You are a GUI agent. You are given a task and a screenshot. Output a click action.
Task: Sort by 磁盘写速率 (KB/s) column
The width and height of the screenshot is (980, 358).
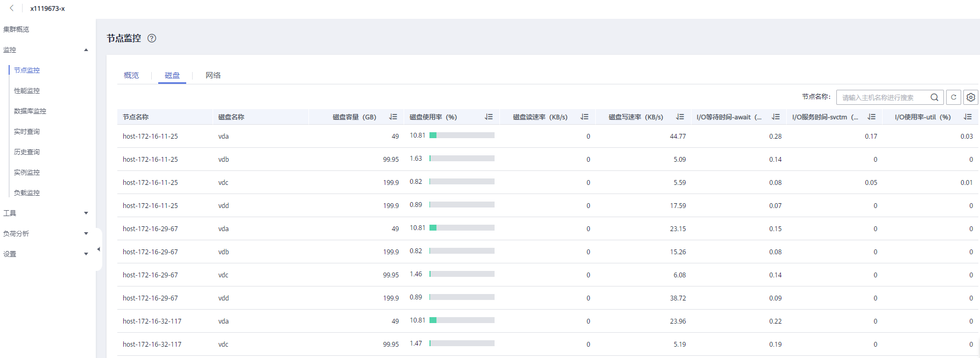point(680,117)
